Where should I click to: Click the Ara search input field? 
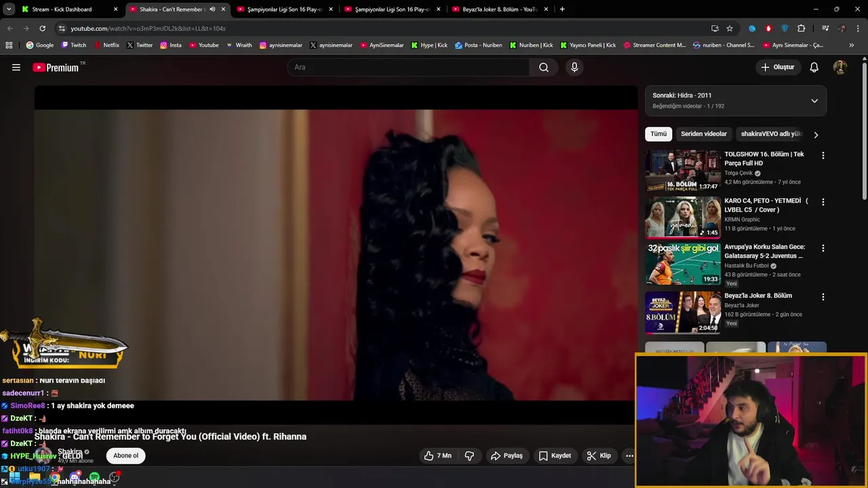408,67
